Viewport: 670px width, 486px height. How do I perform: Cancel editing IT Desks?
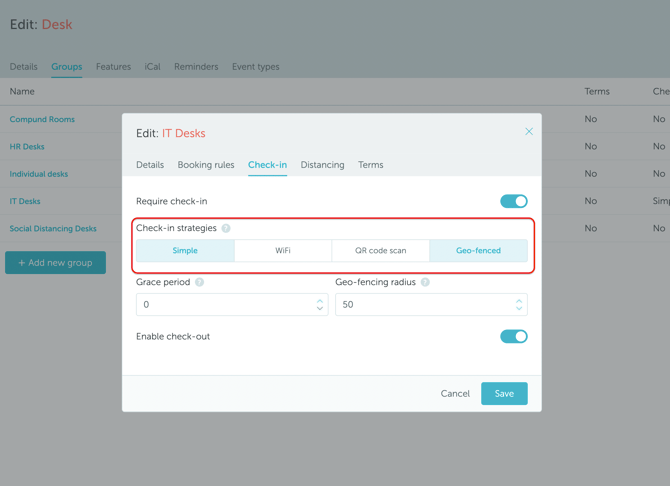(455, 394)
